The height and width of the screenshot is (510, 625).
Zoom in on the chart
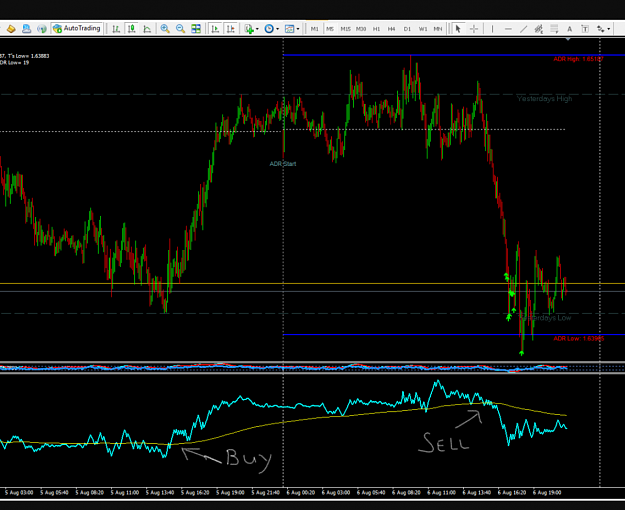click(x=165, y=29)
